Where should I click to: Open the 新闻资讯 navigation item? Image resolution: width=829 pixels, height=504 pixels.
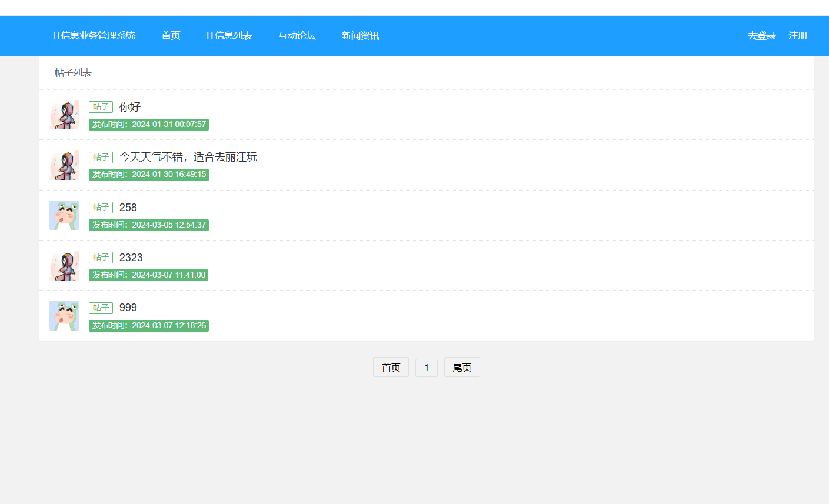click(360, 36)
